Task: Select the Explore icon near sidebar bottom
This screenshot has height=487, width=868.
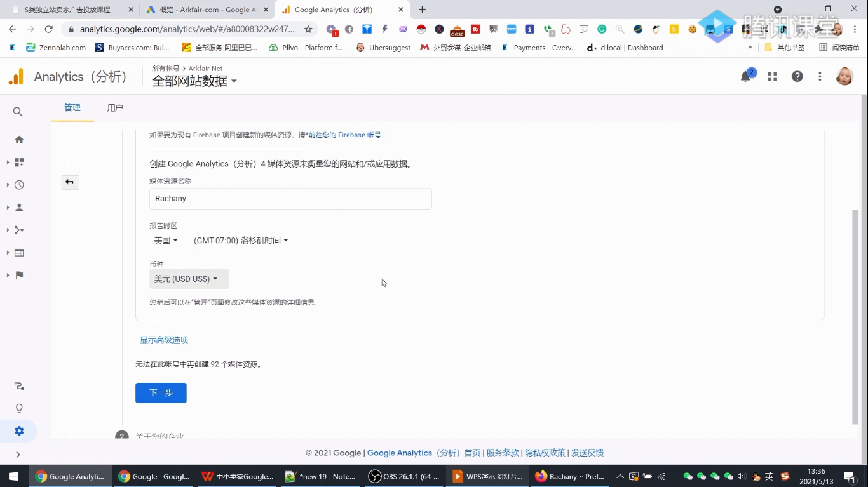Action: coord(19,385)
